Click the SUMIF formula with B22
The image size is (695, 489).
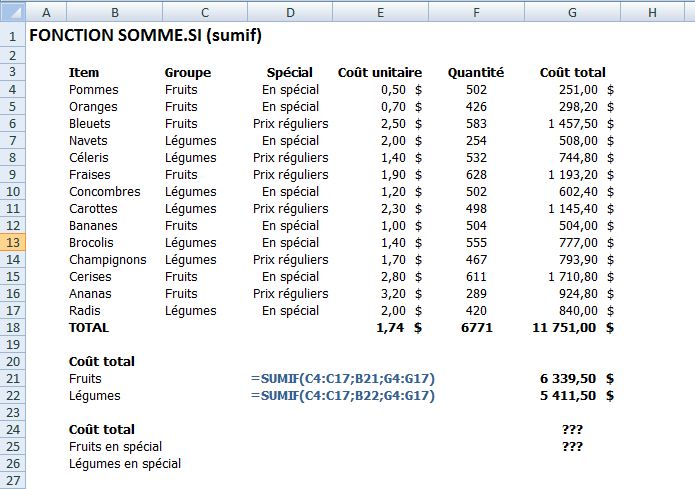point(343,395)
